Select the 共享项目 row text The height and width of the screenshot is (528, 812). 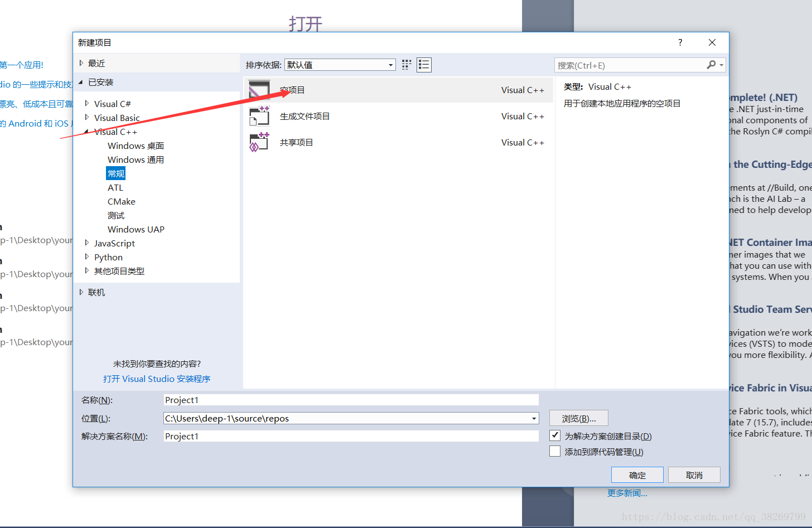point(297,142)
